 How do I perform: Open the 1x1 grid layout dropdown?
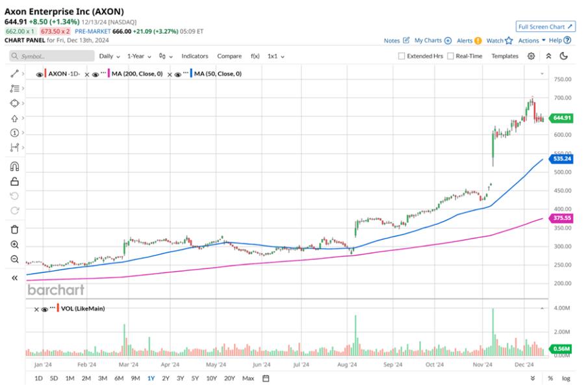coord(275,57)
